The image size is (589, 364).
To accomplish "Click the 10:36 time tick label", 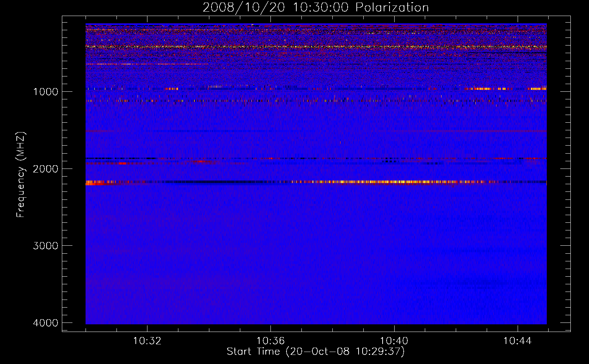I will [270, 341].
